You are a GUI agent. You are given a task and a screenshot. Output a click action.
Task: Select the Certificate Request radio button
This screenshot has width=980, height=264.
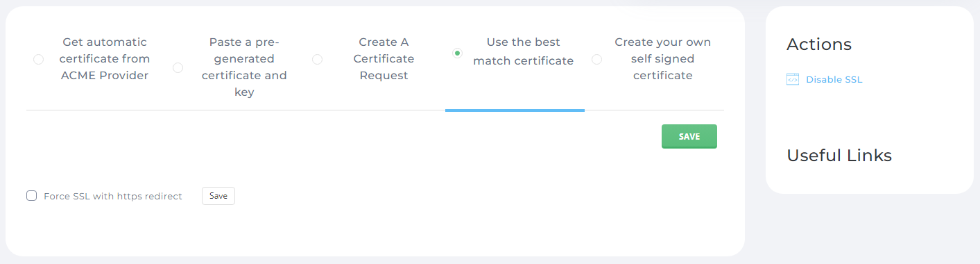click(317, 60)
